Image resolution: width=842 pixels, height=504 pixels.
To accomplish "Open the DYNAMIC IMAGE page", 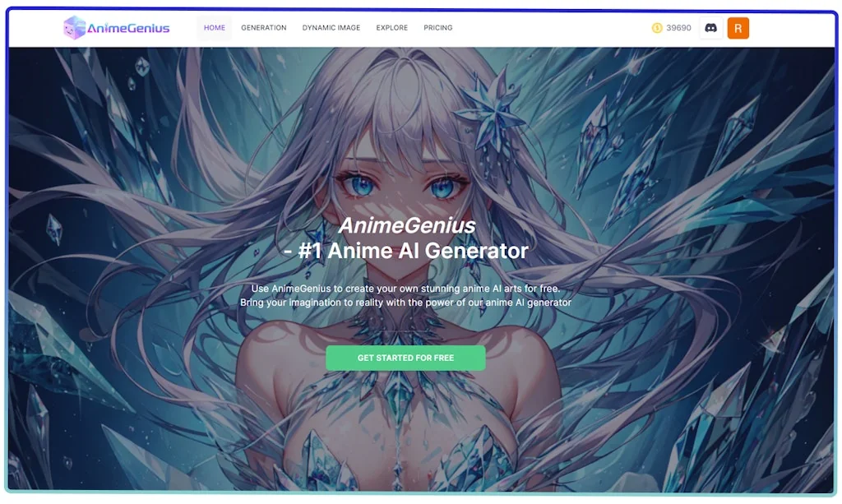I will tap(331, 27).
